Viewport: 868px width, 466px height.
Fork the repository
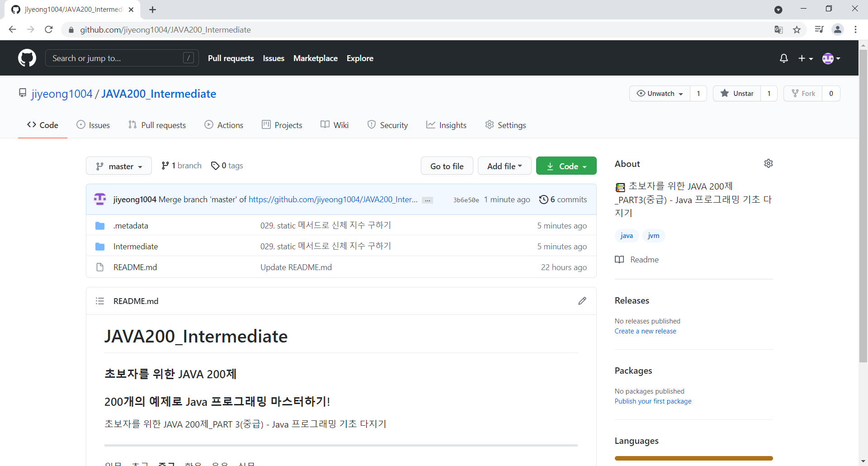pyautogui.click(x=803, y=93)
